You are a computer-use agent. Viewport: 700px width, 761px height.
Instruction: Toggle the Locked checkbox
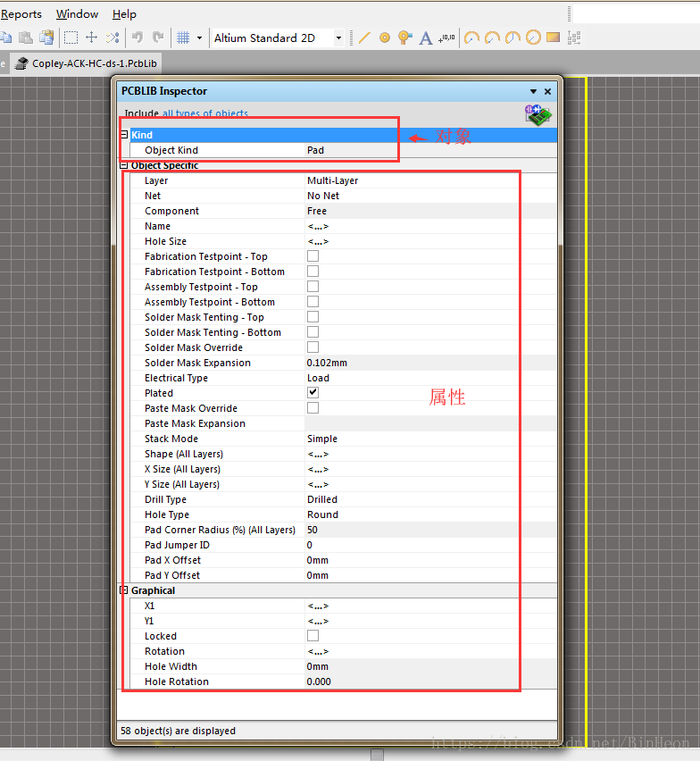pyautogui.click(x=312, y=636)
